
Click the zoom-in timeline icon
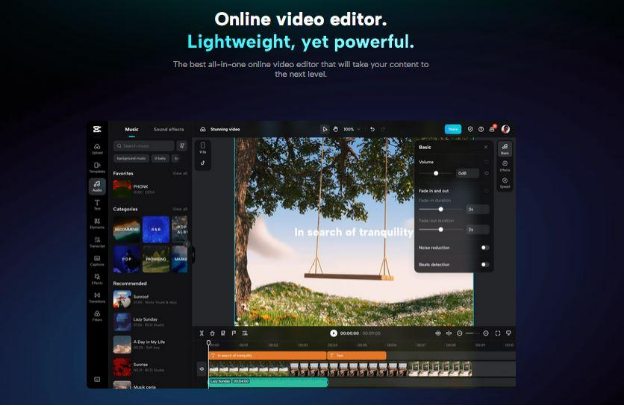[486, 333]
